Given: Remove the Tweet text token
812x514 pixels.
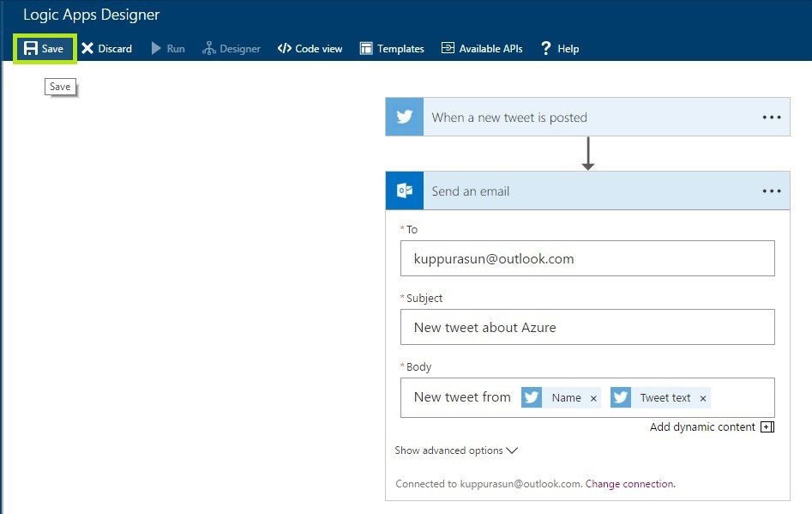Looking at the screenshot, I should pos(703,398).
